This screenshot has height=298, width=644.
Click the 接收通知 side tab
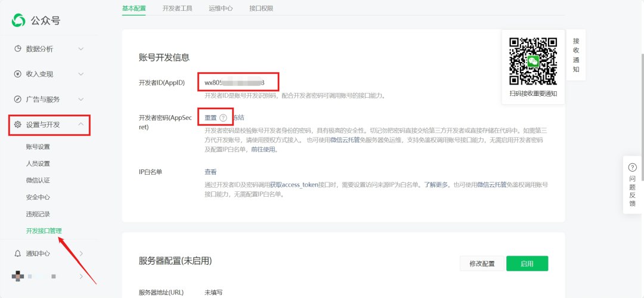coord(576,55)
